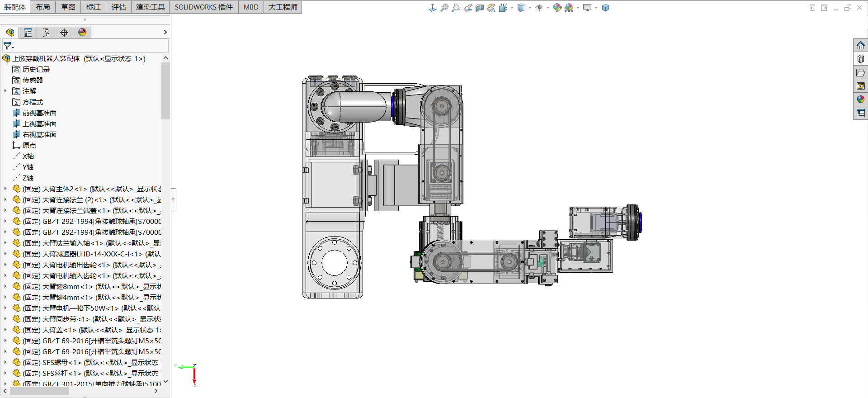Switch to the 渲染工具 tab
This screenshot has width=868, height=398.
tap(151, 7)
